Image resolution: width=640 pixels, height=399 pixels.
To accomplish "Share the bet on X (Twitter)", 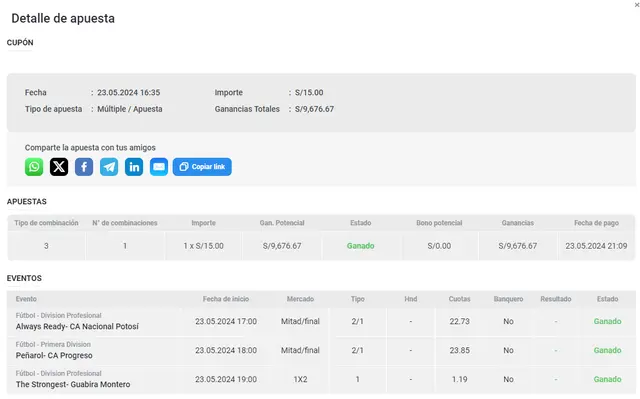I will [x=59, y=167].
